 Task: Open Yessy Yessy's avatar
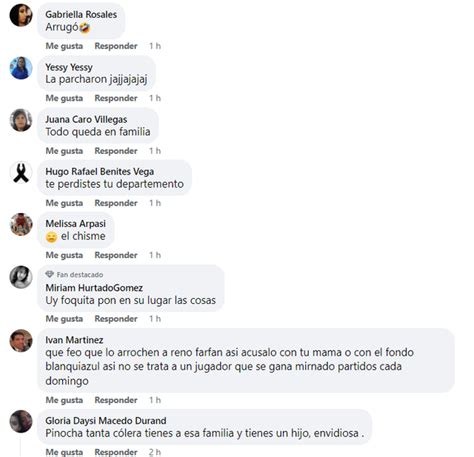click(x=21, y=68)
